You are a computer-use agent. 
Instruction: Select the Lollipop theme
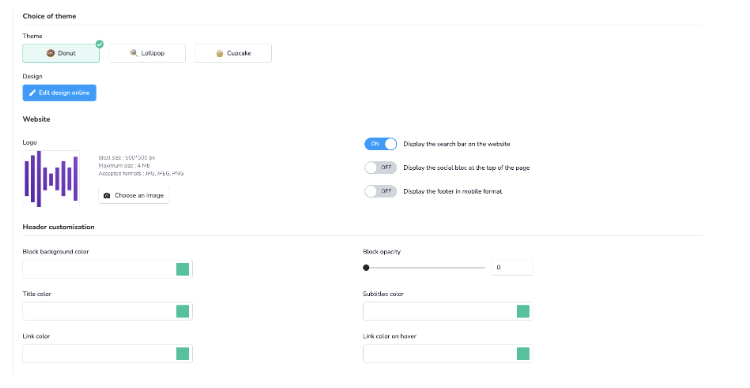[x=147, y=54]
